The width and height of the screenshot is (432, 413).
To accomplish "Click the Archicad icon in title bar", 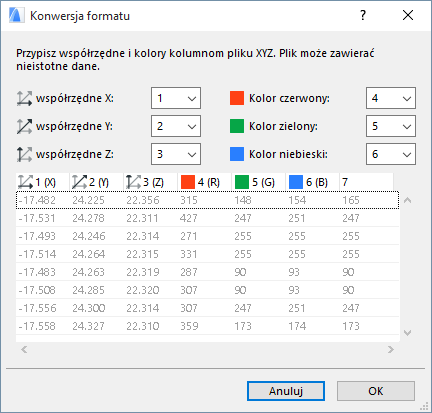I will [16, 15].
